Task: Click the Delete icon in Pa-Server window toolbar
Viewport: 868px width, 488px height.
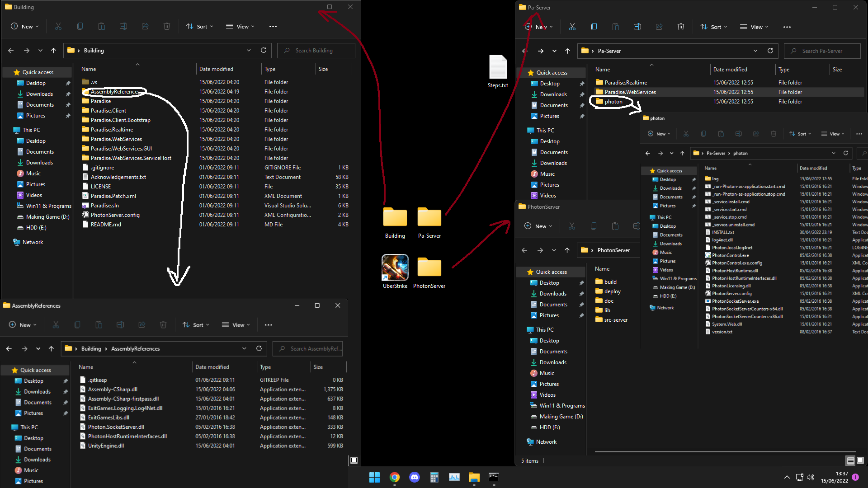Action: [x=681, y=27]
